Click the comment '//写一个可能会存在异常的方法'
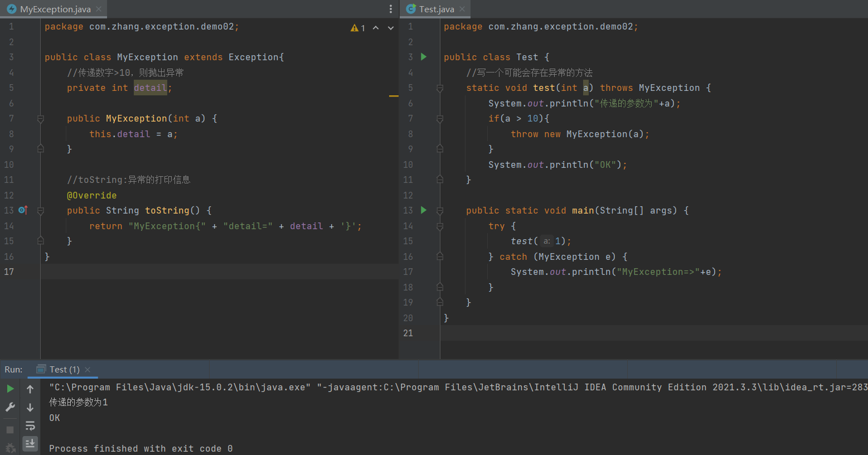 tap(530, 72)
